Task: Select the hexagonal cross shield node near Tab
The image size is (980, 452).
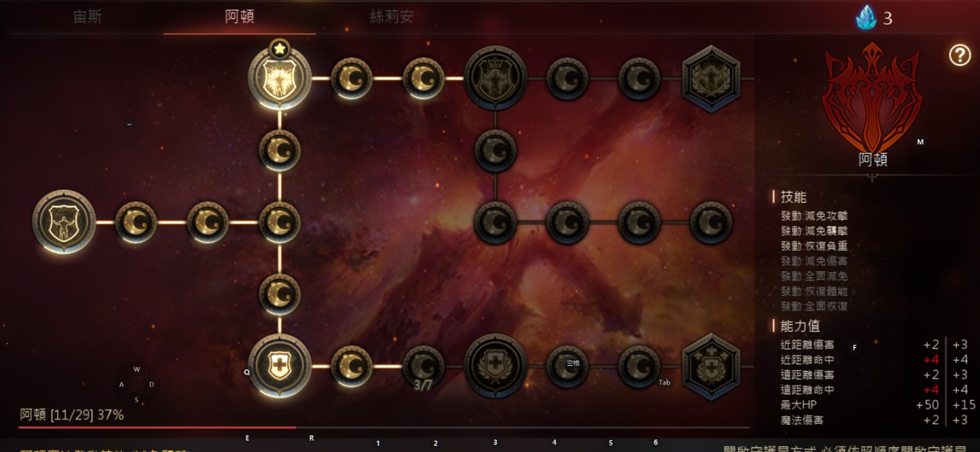Action: pyautogui.click(x=712, y=367)
